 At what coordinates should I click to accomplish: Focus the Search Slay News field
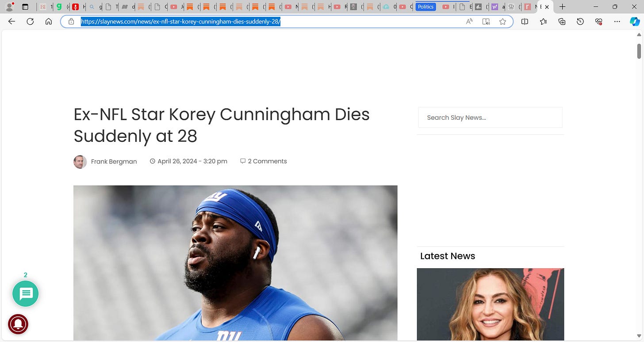(490, 118)
